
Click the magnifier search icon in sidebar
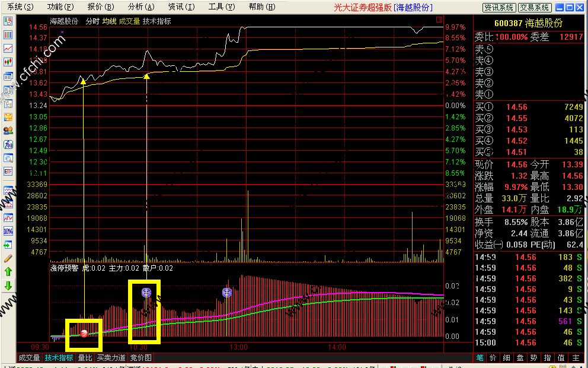pos(8,158)
